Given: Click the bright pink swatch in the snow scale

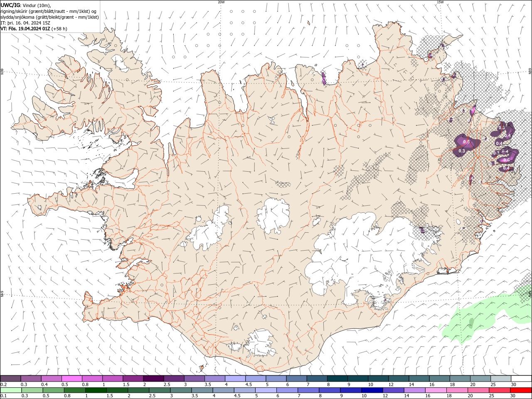Looking at the screenshot, I should pyautogui.click(x=72, y=379).
